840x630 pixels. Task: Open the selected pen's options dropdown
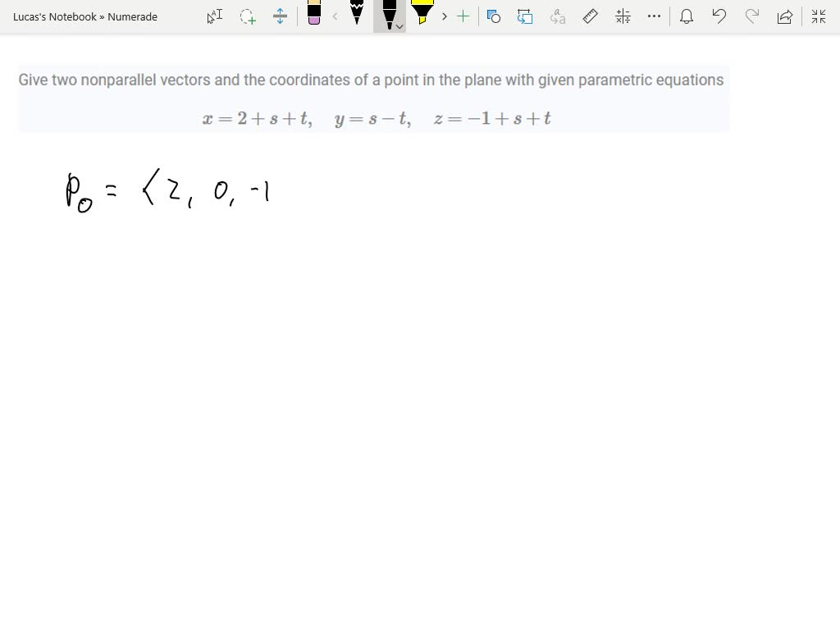click(x=399, y=26)
